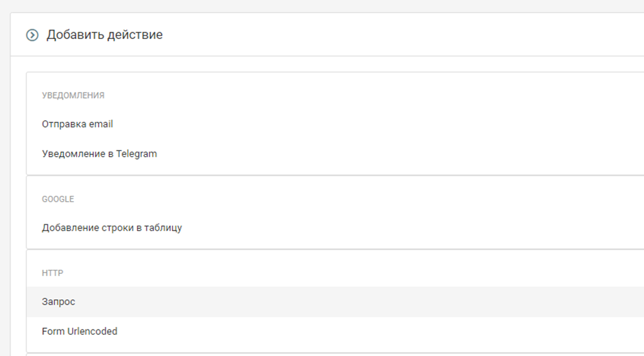Click the word Urlencoded in HTTP group
The width and height of the screenshot is (644, 356).
point(93,331)
